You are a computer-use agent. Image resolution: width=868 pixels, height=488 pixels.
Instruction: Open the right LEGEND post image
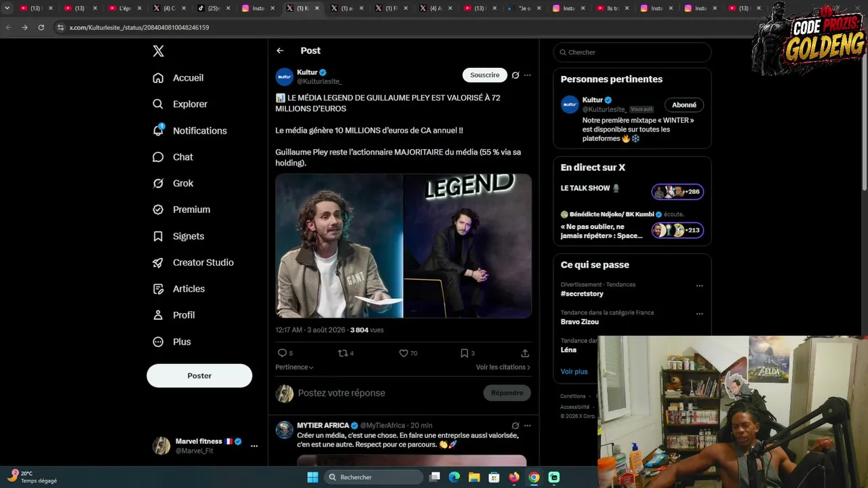point(468,246)
